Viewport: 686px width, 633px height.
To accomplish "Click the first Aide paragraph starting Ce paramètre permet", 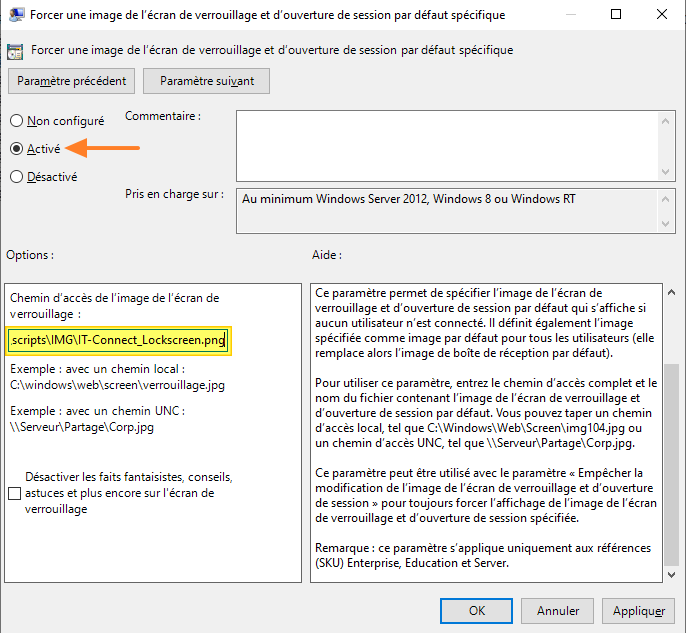I will pos(485,323).
